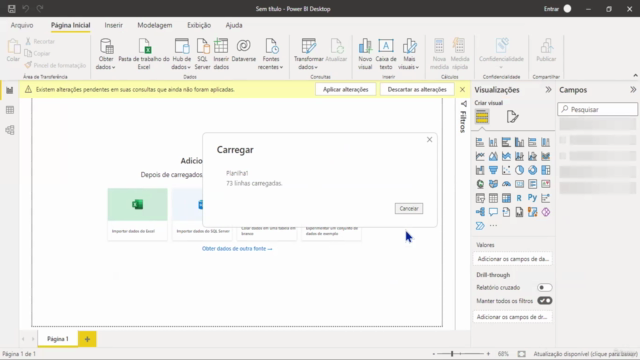Collapse the ribbon with the caret
Image resolution: width=640 pixels, height=360 pixels.
pyautogui.click(x=635, y=76)
